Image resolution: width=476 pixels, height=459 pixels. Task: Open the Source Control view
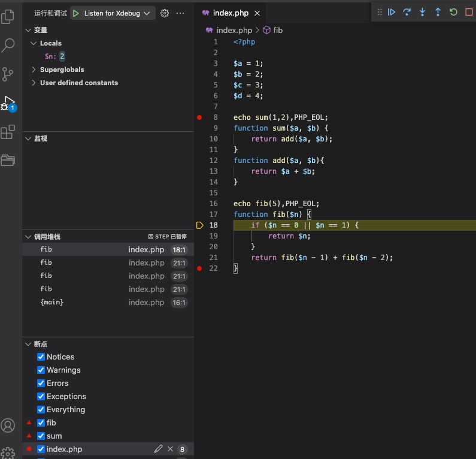8,74
